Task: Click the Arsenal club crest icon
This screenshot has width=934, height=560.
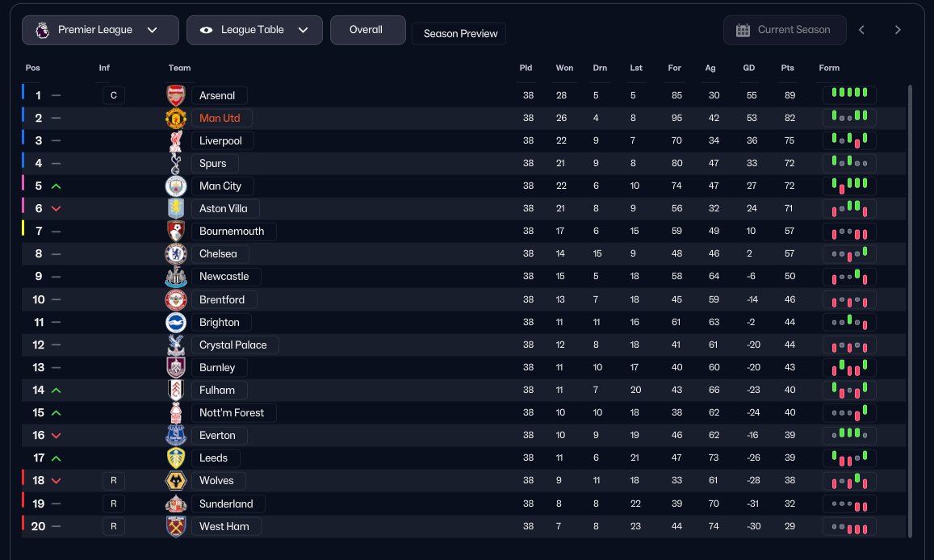Action: pyautogui.click(x=175, y=95)
